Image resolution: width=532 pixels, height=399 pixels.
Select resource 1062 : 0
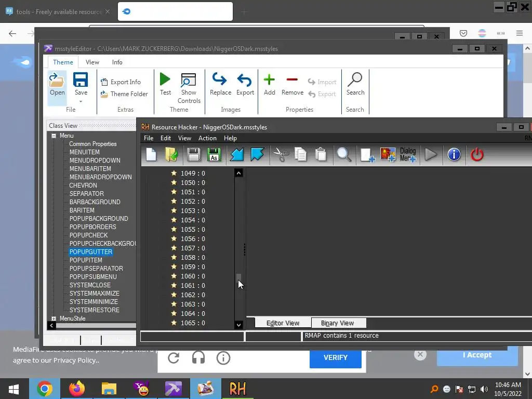pyautogui.click(x=193, y=295)
